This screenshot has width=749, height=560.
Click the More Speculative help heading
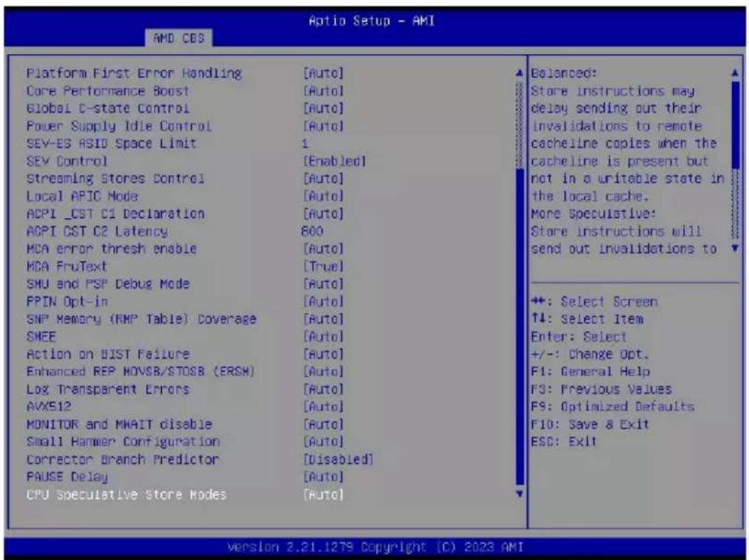[x=593, y=213]
